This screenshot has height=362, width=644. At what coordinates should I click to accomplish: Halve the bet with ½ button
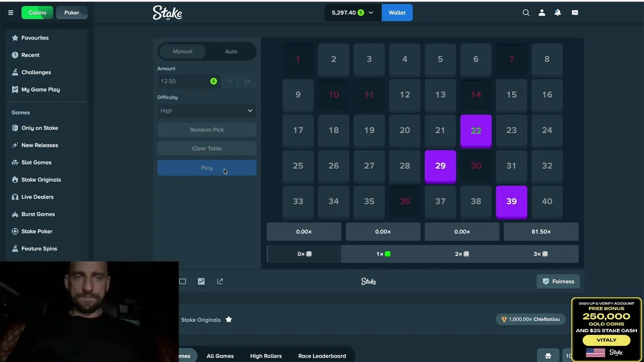(229, 81)
